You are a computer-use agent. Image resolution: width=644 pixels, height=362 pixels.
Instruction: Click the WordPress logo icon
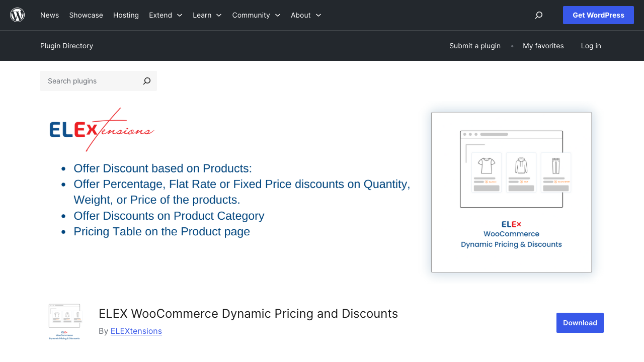(x=17, y=15)
